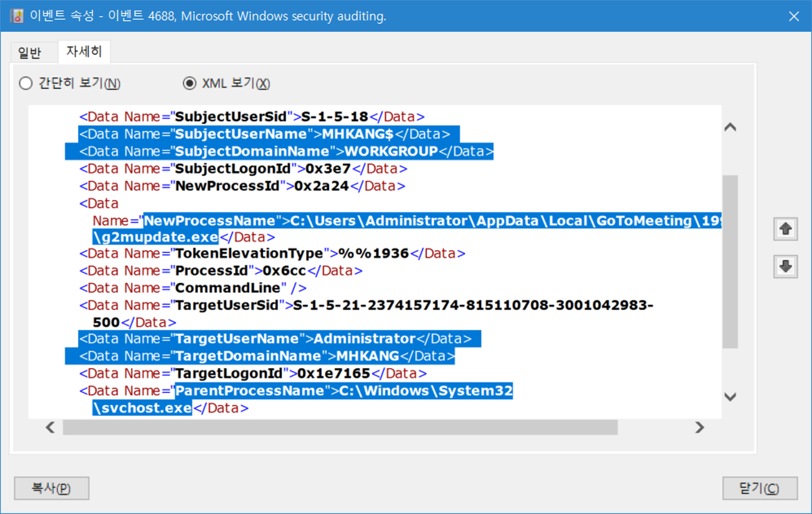Click the TargetDomainName MHKANG line

click(x=267, y=356)
